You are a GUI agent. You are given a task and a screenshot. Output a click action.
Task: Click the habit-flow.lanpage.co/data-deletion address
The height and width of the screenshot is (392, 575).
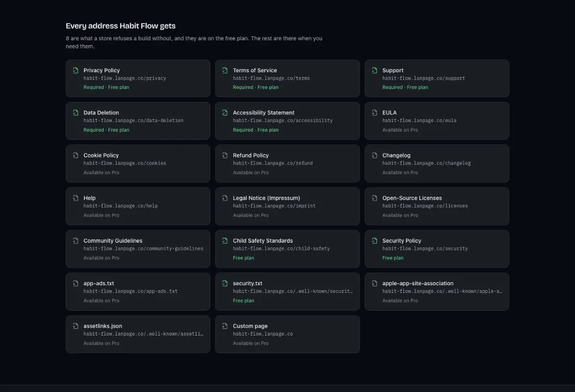pos(133,121)
